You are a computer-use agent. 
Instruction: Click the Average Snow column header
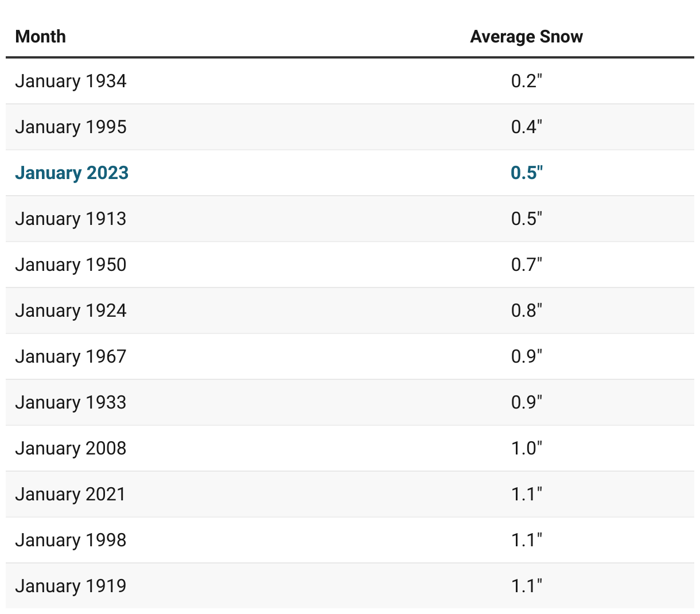click(x=526, y=37)
